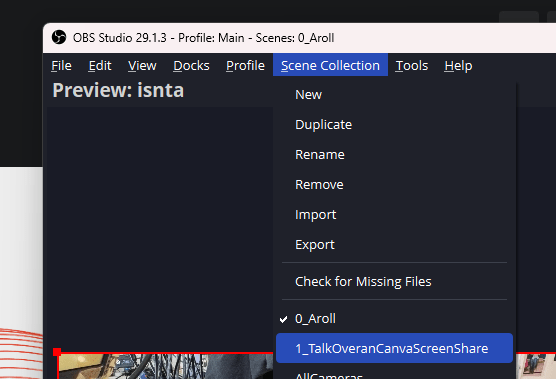Click the Preview: isnta label

pyautogui.click(x=118, y=90)
